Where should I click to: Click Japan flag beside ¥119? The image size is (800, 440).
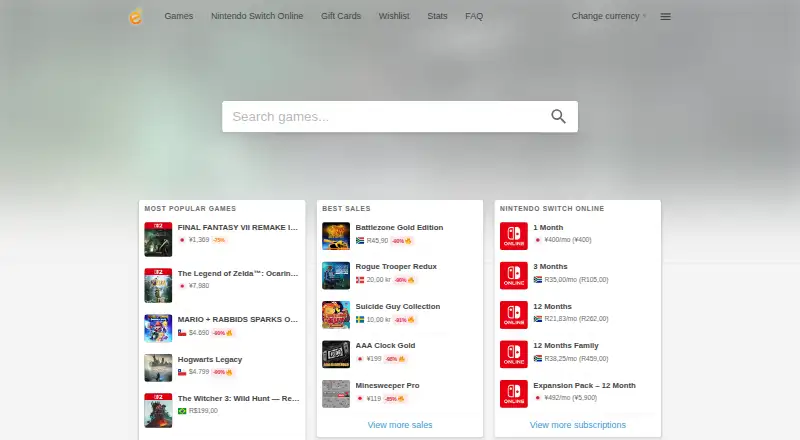coord(360,398)
